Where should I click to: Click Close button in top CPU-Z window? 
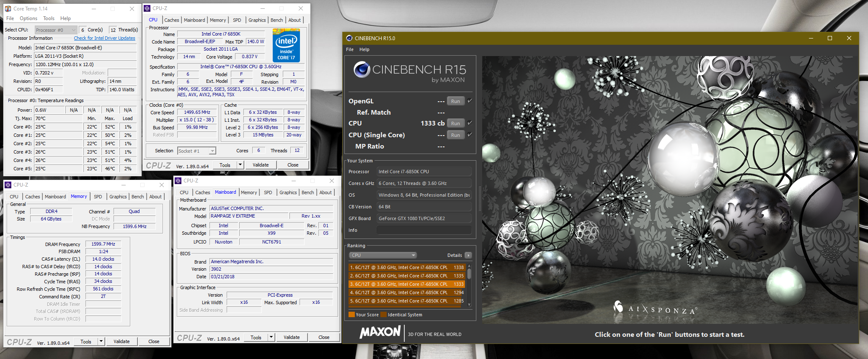click(x=293, y=165)
